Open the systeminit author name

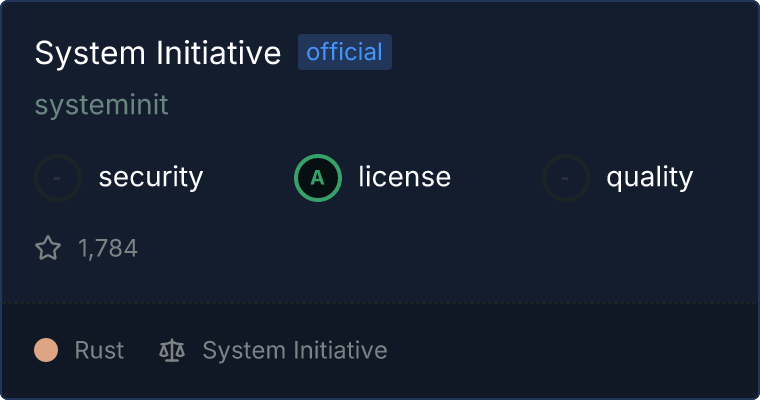pyautogui.click(x=101, y=105)
